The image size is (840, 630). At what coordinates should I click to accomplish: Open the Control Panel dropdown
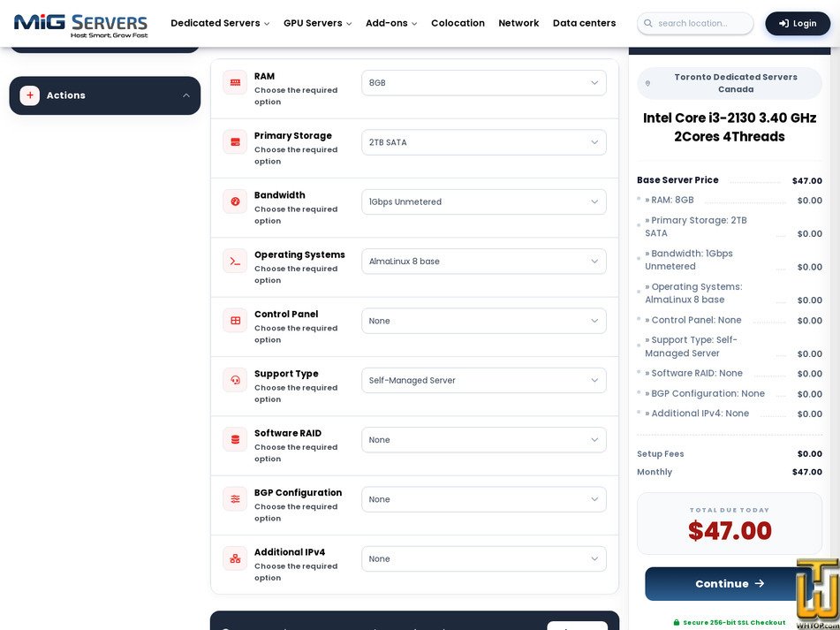click(484, 321)
